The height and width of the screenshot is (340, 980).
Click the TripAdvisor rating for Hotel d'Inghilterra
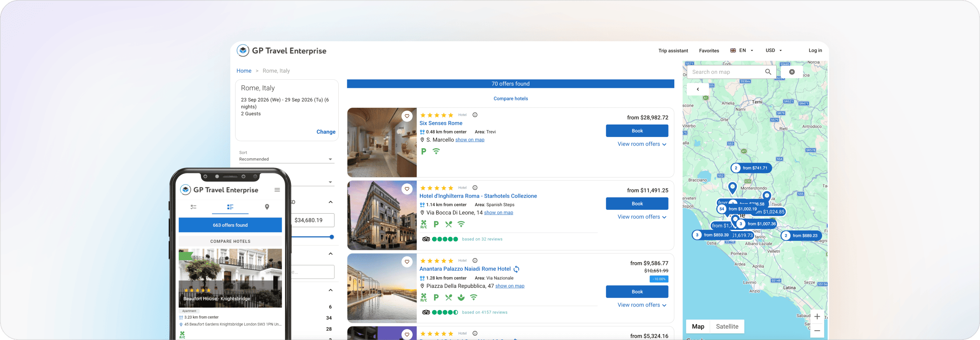pyautogui.click(x=440, y=239)
